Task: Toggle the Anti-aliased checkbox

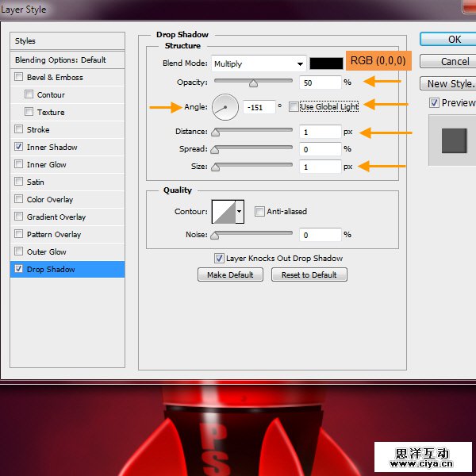Action: pyautogui.click(x=259, y=211)
